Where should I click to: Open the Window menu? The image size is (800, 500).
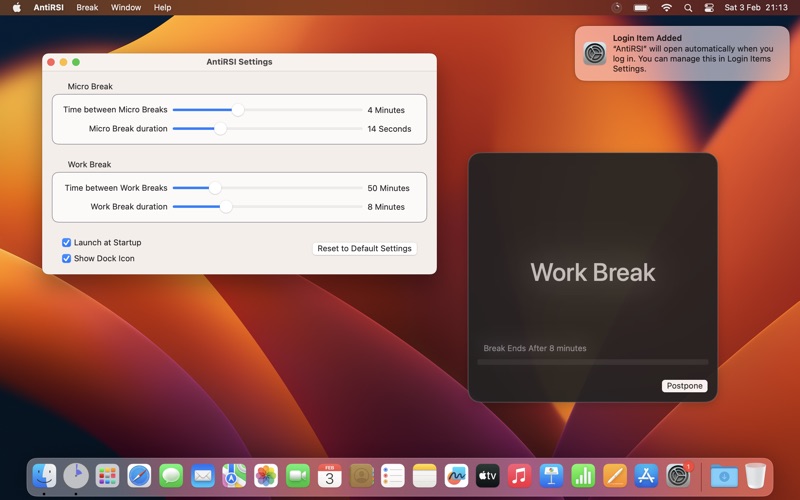(x=126, y=8)
